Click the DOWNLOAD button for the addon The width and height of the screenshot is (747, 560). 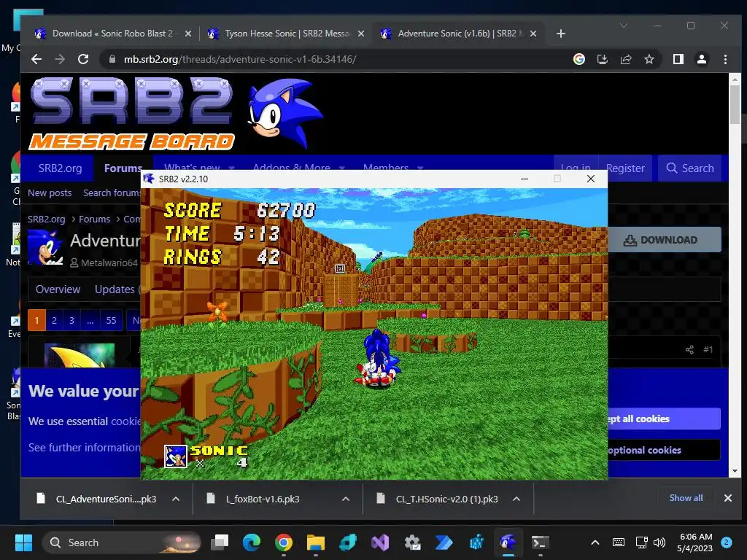click(x=664, y=240)
